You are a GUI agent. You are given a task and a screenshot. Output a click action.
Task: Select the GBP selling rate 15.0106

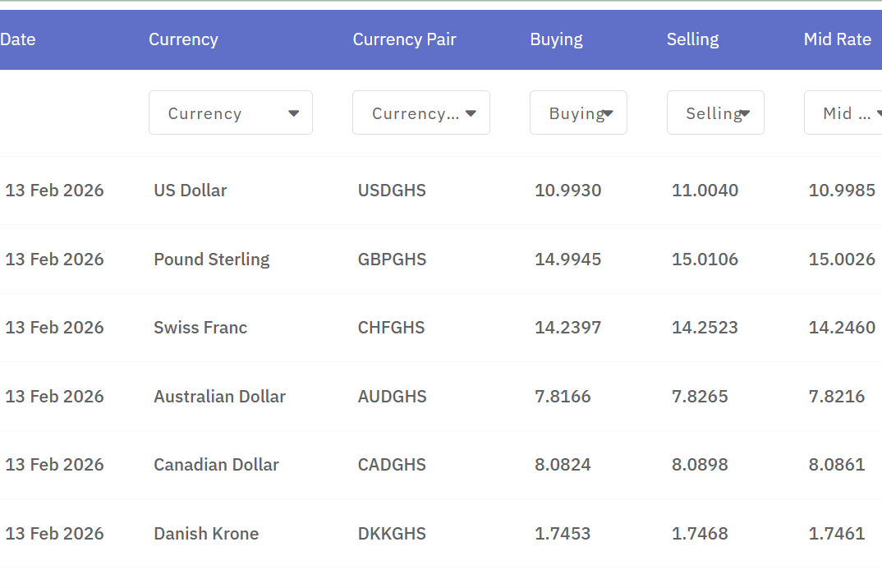[x=705, y=260]
